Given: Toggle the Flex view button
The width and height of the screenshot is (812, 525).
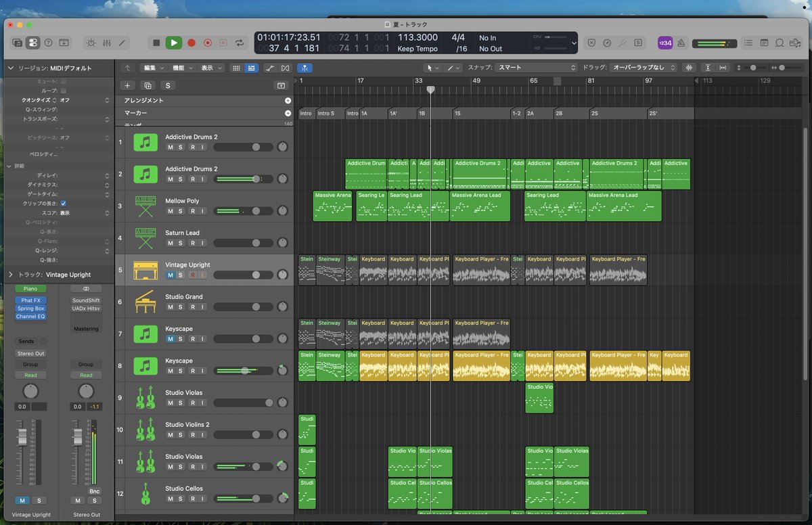Looking at the screenshot, I should [285, 68].
